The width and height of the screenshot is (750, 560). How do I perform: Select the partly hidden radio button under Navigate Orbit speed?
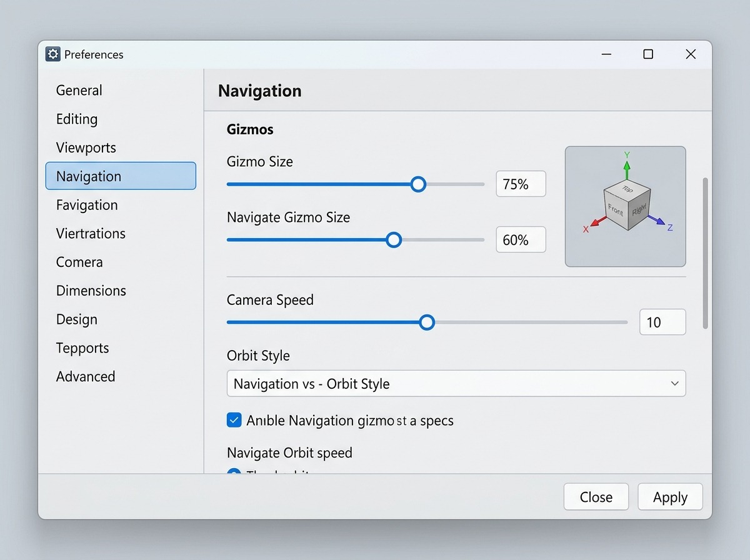coord(234,471)
